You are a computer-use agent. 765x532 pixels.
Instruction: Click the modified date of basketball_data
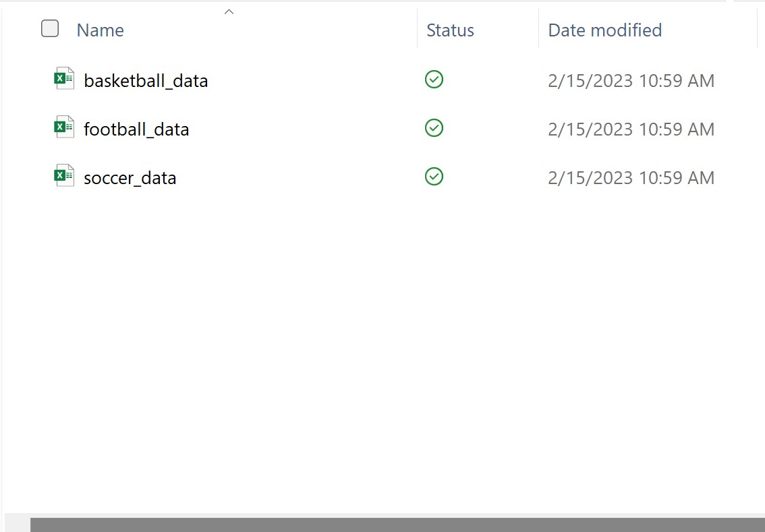(x=631, y=80)
